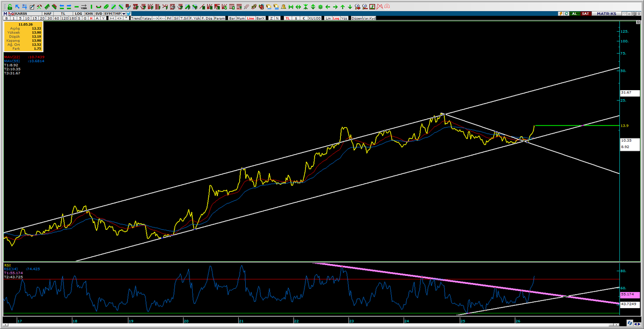This screenshot has height=329, width=644.
Task: Open the TL currency selector in the symbol bar
Action: (x=64, y=13)
